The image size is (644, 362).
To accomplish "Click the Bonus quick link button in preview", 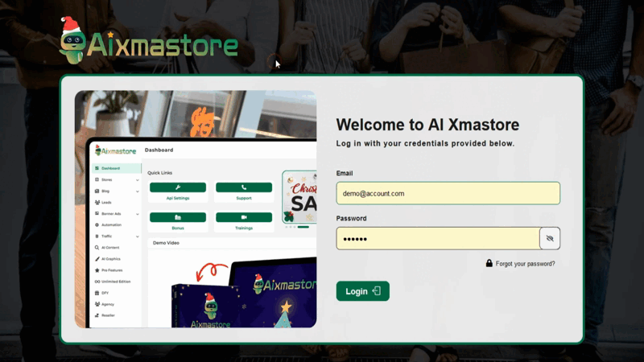I will (178, 217).
